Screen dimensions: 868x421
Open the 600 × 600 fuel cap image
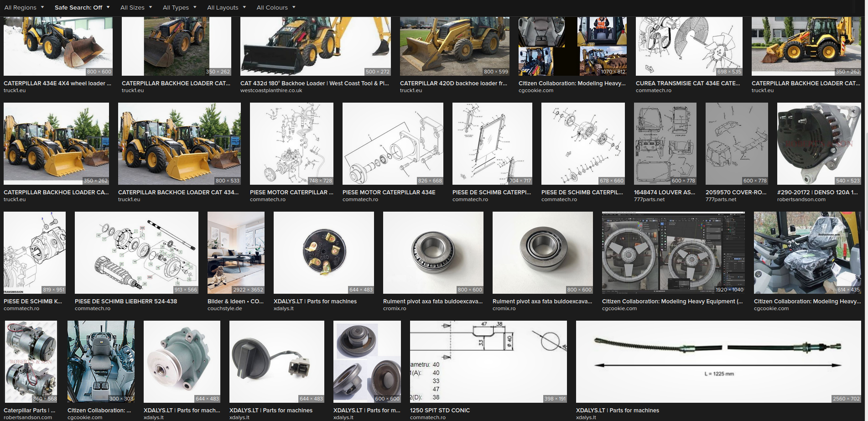coord(367,362)
